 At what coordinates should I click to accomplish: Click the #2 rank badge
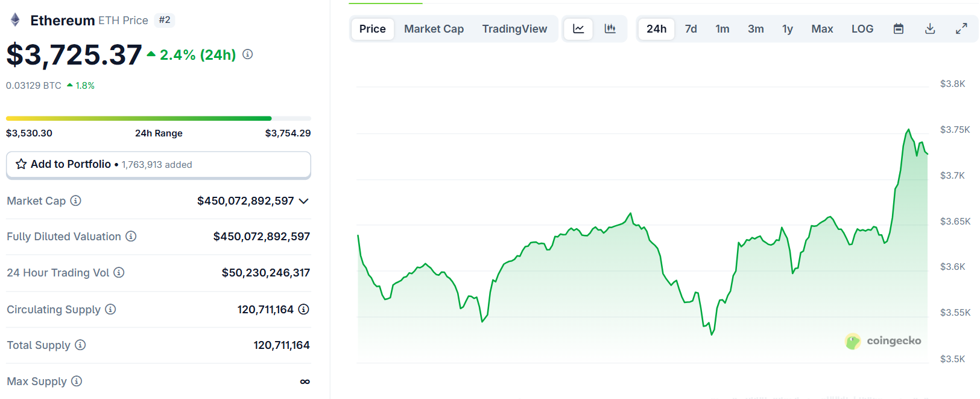pyautogui.click(x=165, y=20)
